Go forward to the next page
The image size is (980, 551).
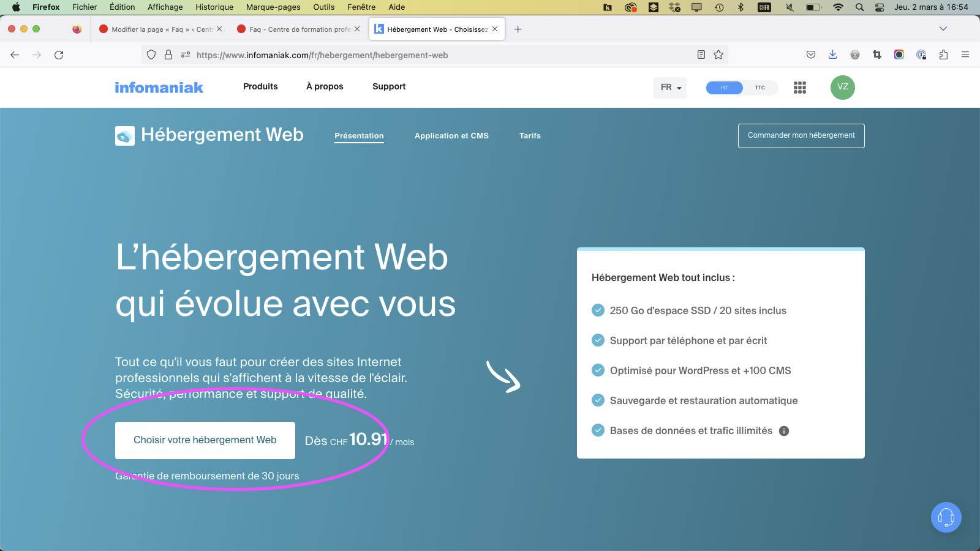click(x=37, y=55)
